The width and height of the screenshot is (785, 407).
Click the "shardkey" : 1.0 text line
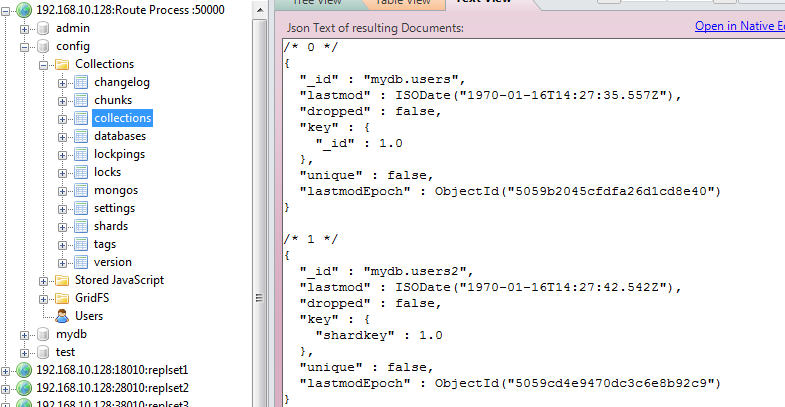point(379,335)
